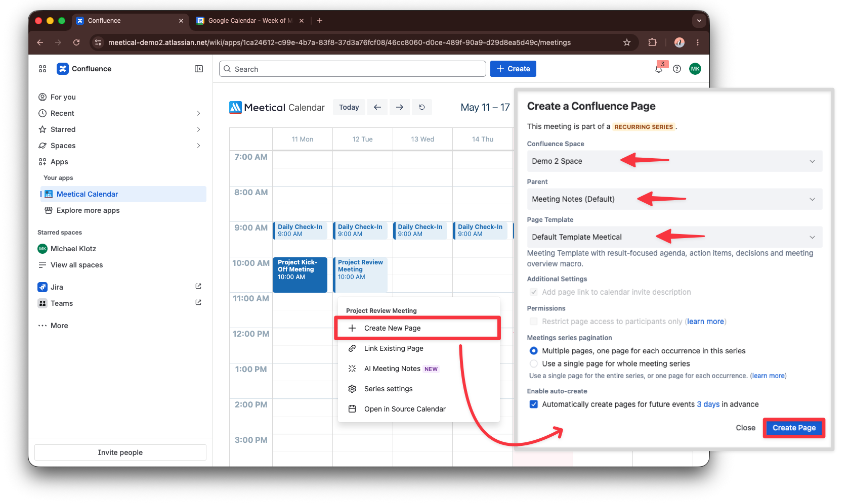Switch to Google Calendar browser tab
This screenshot has width=850, height=504.
click(249, 21)
